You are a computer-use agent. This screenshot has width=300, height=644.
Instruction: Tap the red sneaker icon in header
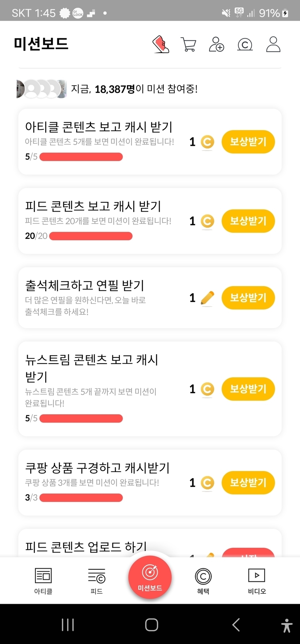coord(161,45)
